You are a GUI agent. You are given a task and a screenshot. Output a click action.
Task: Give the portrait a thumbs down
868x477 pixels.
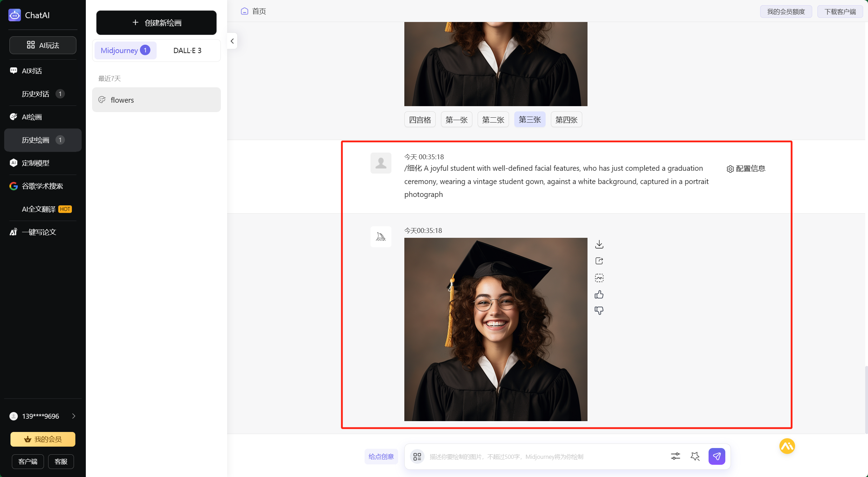599,310
